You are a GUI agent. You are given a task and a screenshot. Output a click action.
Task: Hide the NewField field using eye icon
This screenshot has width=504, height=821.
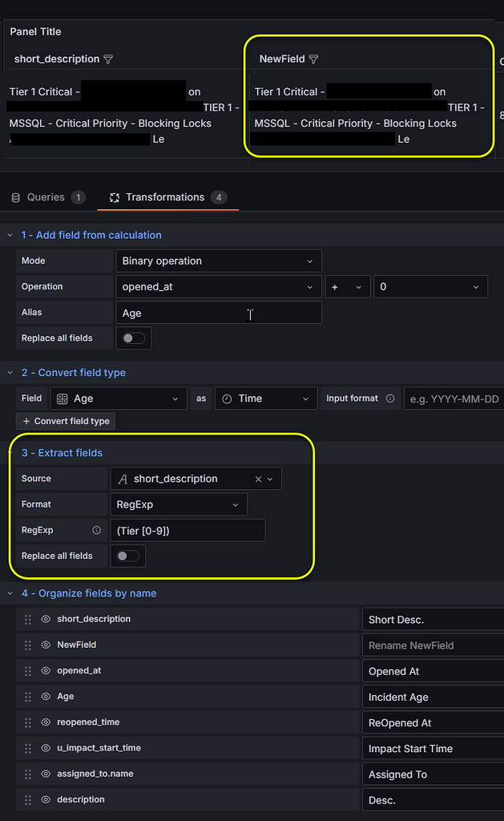coord(46,645)
